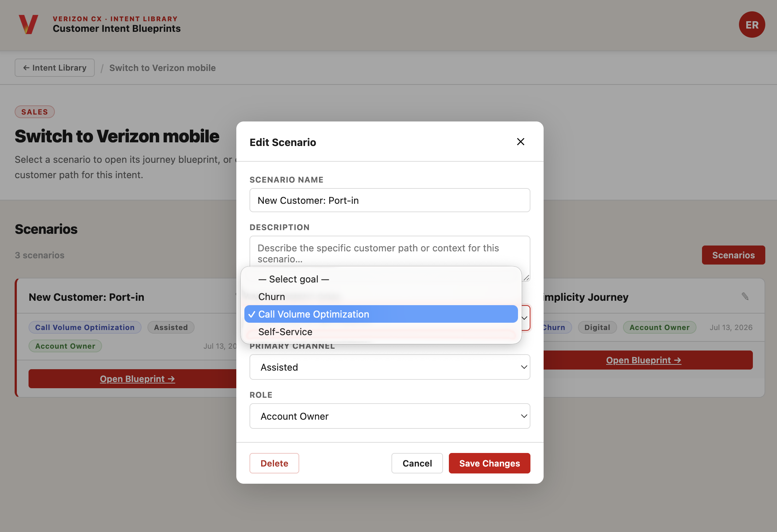Image resolution: width=777 pixels, height=532 pixels.
Task: Click the red Scenarios button
Action: (x=733, y=255)
